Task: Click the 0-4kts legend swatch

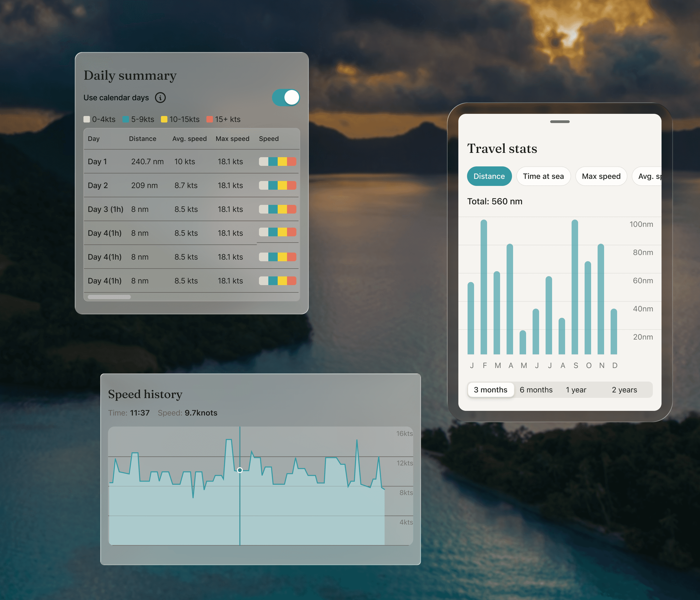Action: 87,119
